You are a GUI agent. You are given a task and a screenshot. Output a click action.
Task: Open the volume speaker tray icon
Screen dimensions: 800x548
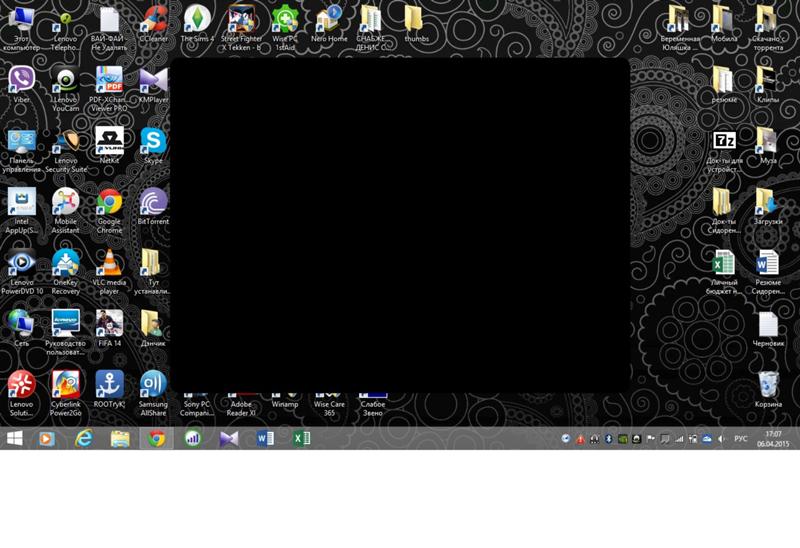(x=720, y=439)
